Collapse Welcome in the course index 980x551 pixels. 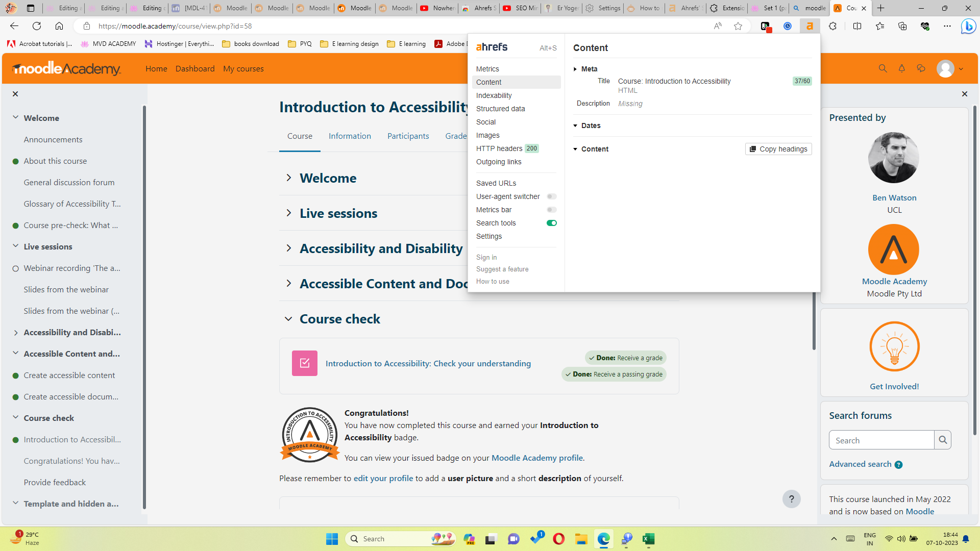point(16,117)
